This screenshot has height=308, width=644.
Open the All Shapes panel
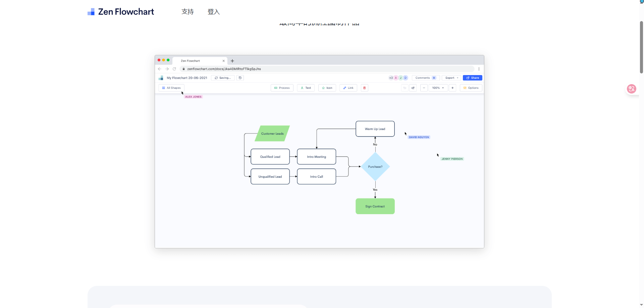point(171,88)
